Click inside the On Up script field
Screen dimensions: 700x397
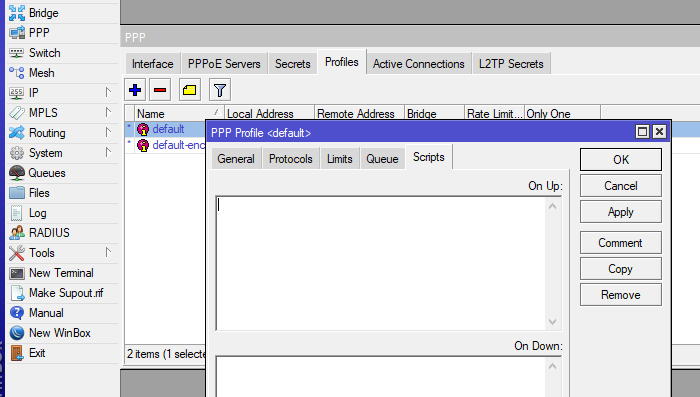coord(380,263)
